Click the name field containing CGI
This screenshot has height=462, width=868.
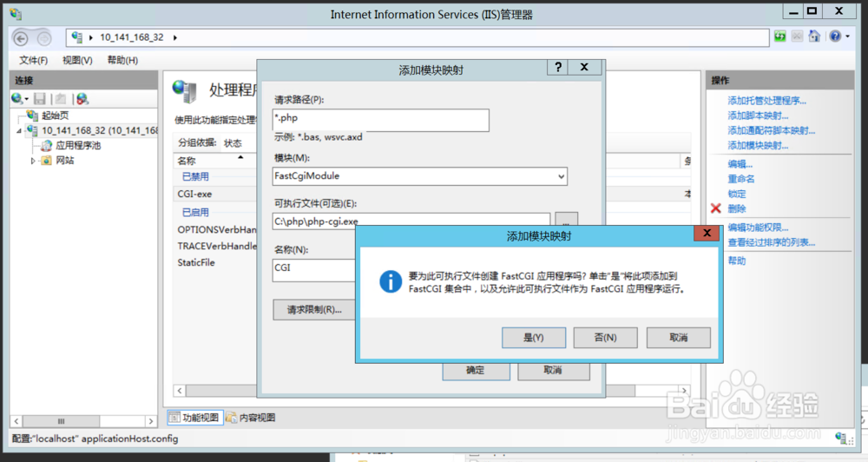click(x=314, y=271)
